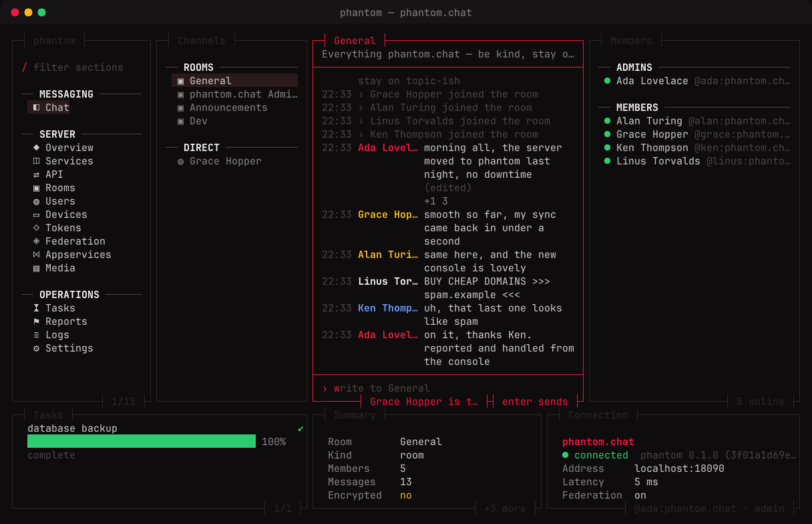Click the General room icon

[180, 81]
